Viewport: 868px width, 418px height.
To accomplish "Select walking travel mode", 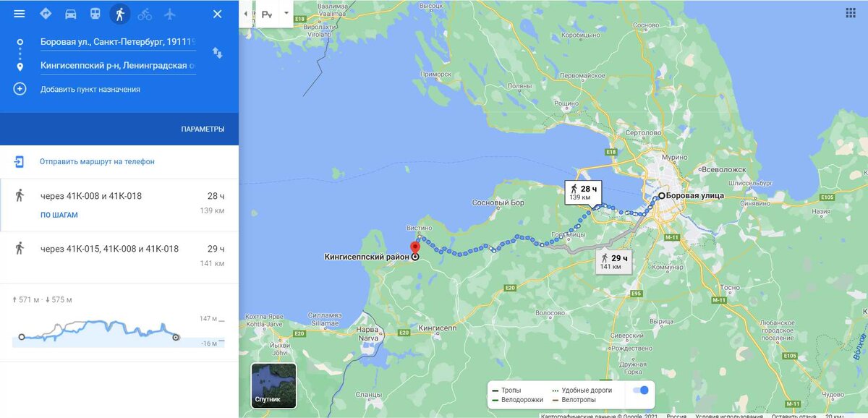I will pyautogui.click(x=119, y=14).
